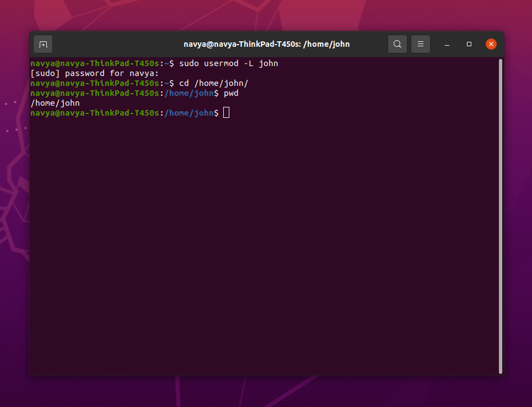Viewport: 532px width, 407px height.
Task: Click the orange close button icon
Action: [491, 44]
